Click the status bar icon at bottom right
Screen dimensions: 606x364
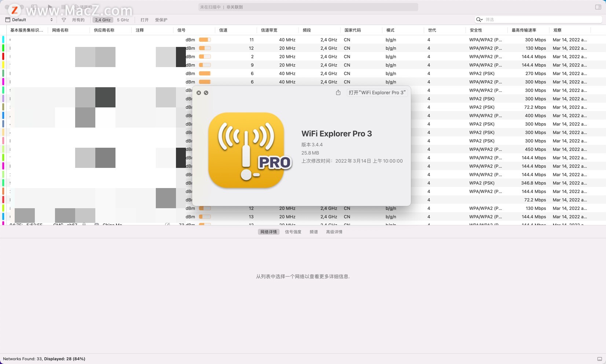click(x=599, y=359)
